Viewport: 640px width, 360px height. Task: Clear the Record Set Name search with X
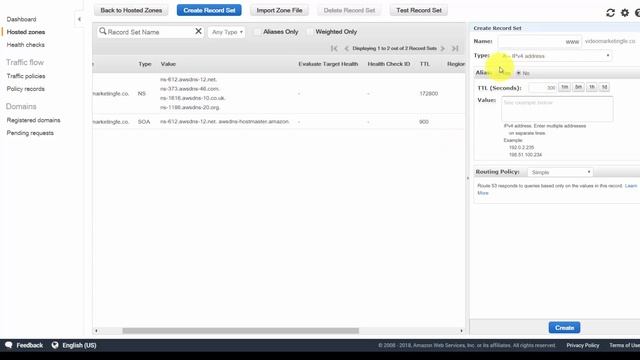[198, 31]
